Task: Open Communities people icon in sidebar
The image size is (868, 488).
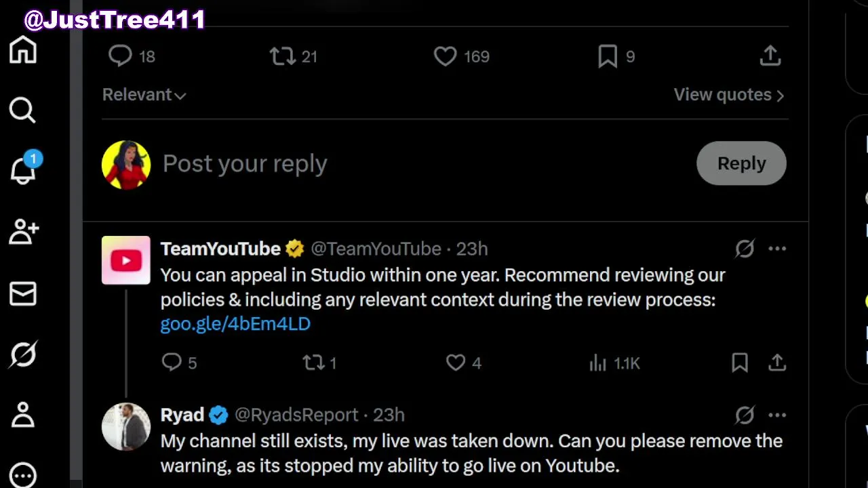Action: point(23,232)
